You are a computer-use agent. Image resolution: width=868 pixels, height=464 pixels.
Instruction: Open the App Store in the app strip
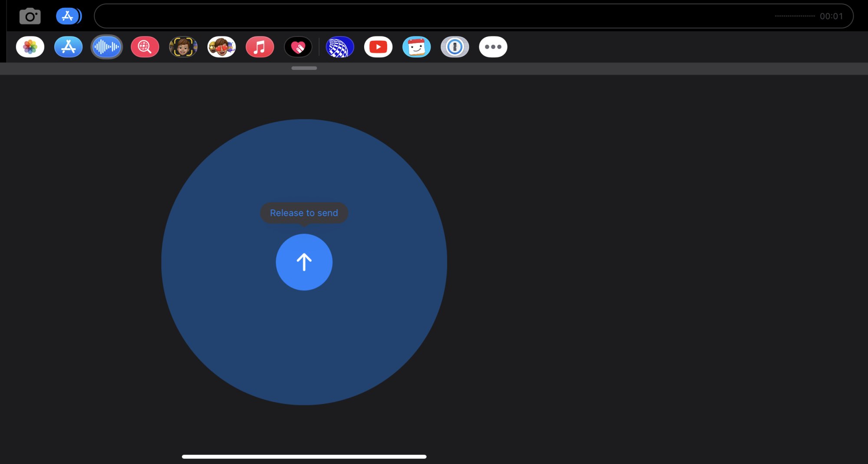[x=68, y=47]
